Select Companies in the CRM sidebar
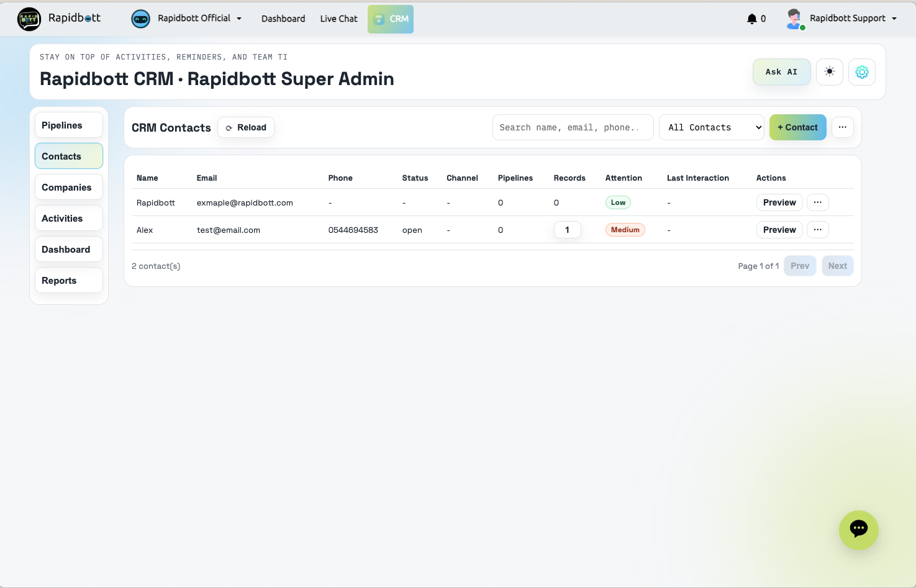 pos(68,187)
